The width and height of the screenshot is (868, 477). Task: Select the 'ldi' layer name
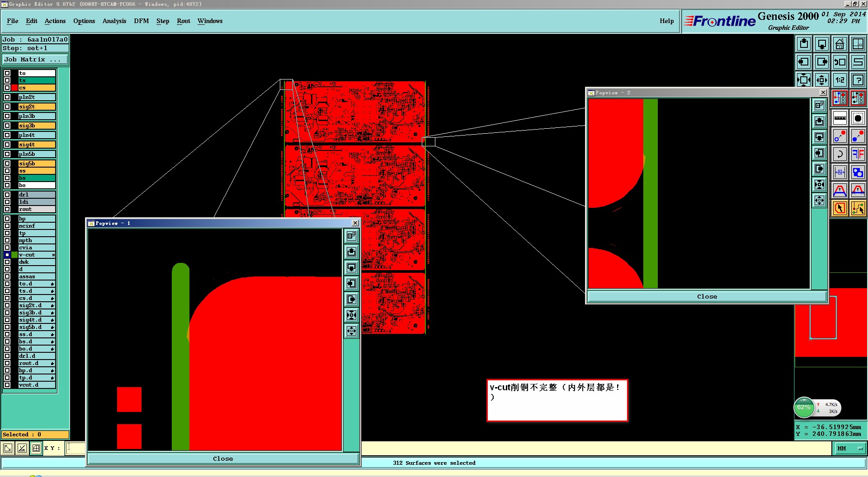tap(37, 202)
